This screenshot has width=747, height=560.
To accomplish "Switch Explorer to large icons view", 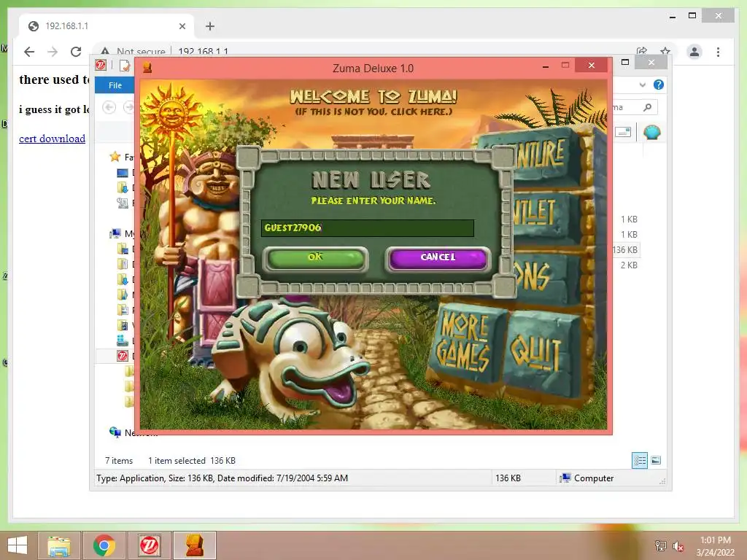I will click(656, 460).
